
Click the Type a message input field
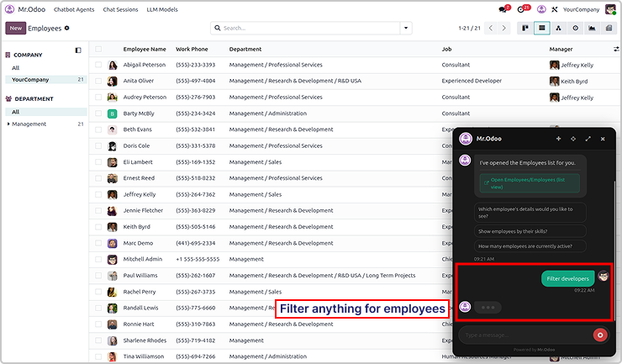523,335
